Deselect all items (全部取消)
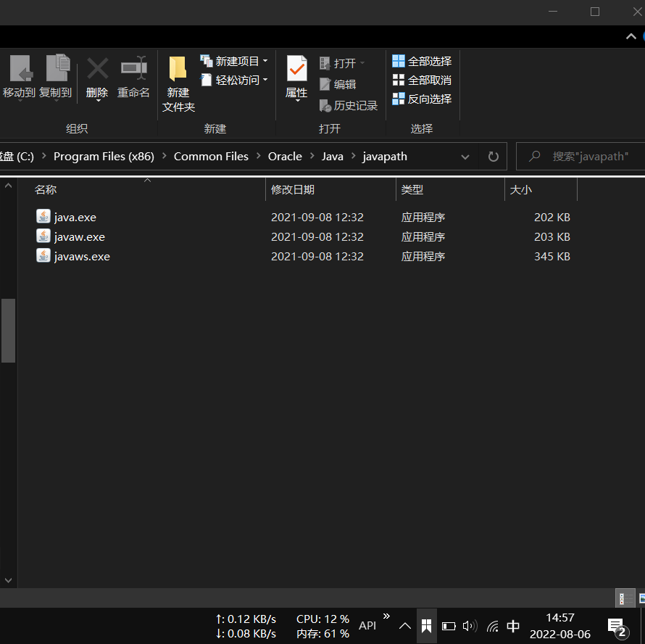Screen dimensions: 645x644 pyautogui.click(x=422, y=80)
